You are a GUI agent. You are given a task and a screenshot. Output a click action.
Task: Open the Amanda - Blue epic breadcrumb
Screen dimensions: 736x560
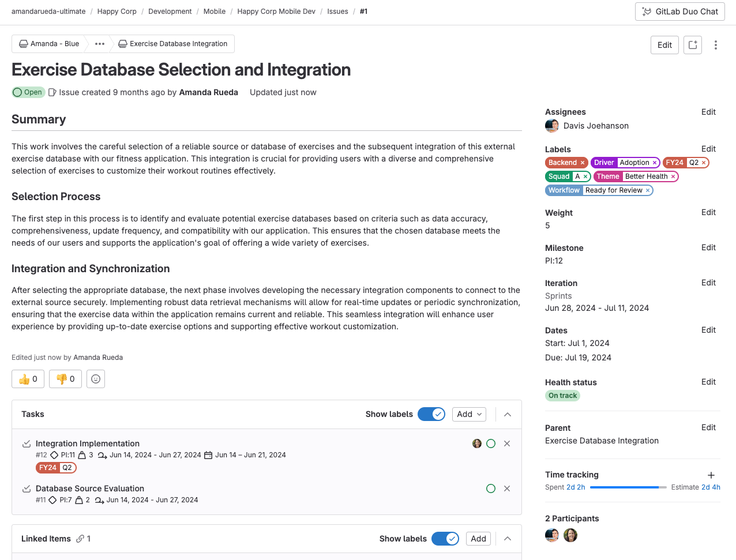coord(49,44)
